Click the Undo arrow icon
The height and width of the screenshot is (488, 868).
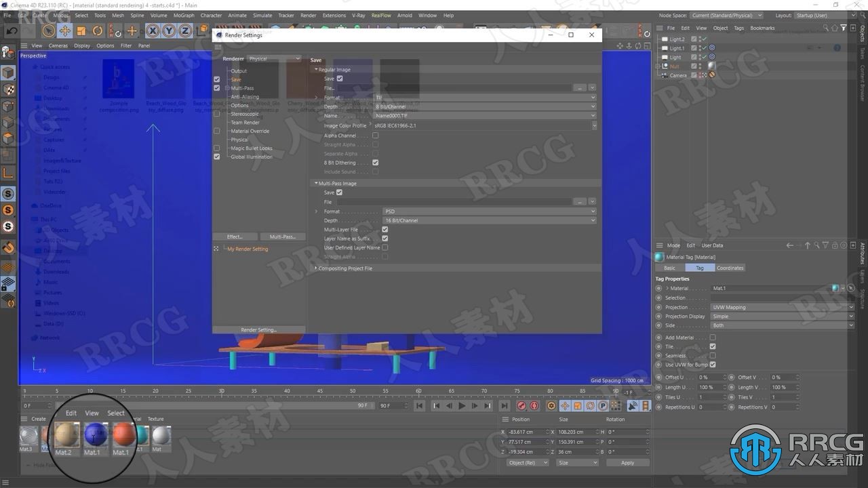pos(12,30)
